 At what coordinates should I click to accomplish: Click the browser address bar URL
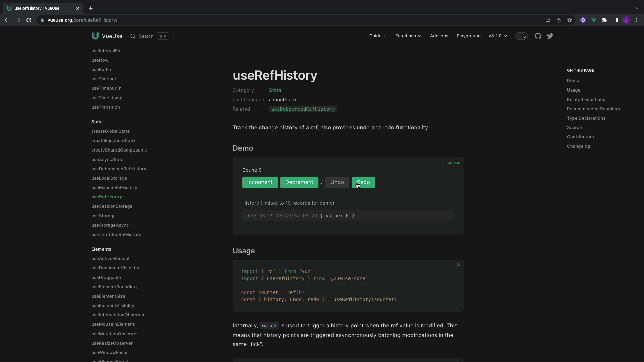coord(83,20)
